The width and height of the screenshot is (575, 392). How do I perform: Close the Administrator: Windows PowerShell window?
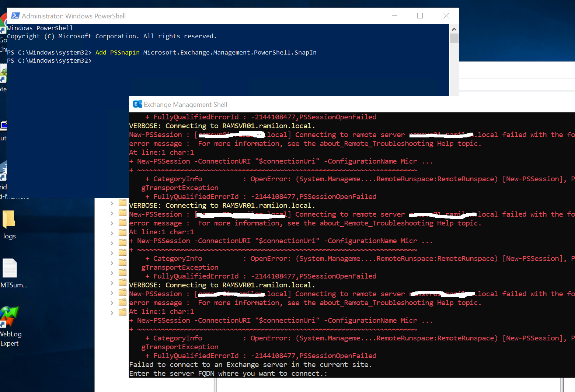pos(446,16)
